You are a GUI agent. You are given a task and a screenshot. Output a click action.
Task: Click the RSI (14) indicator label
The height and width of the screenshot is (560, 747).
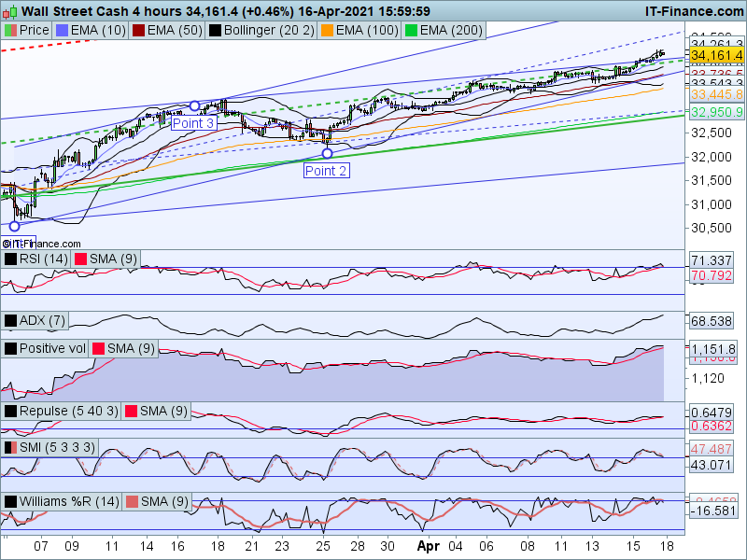coord(43,259)
